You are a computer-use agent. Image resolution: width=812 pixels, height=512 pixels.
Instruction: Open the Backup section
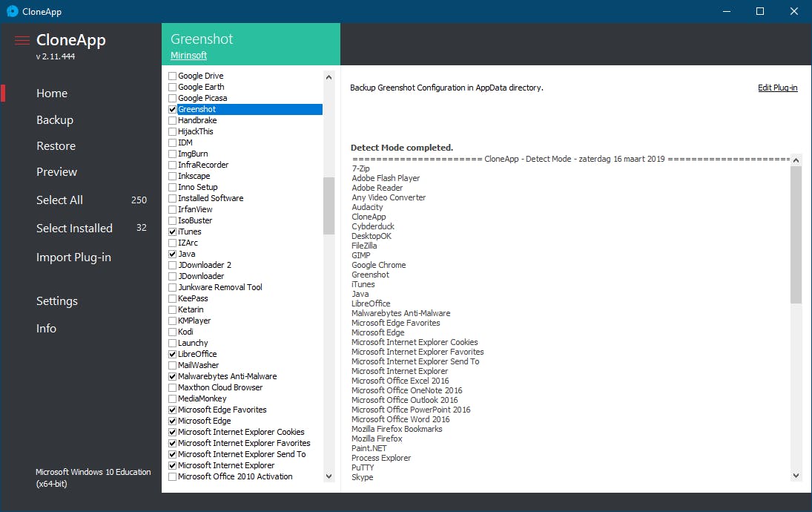[x=55, y=119]
